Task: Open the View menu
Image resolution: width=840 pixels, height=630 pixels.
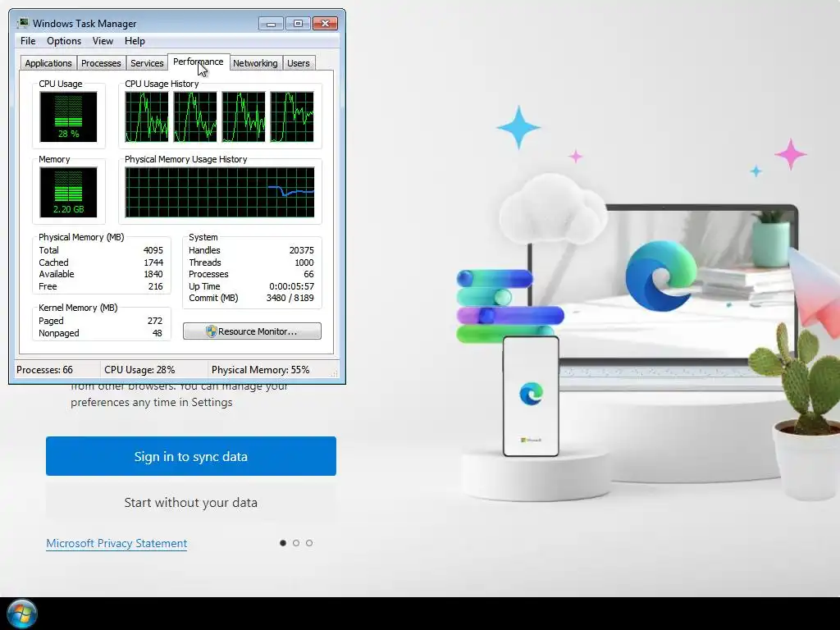Action: coord(103,41)
